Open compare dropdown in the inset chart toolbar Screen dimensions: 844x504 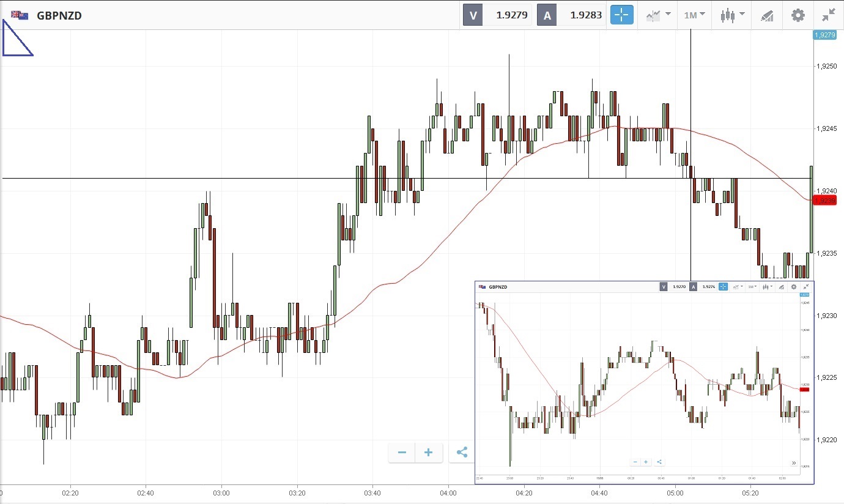(x=737, y=286)
